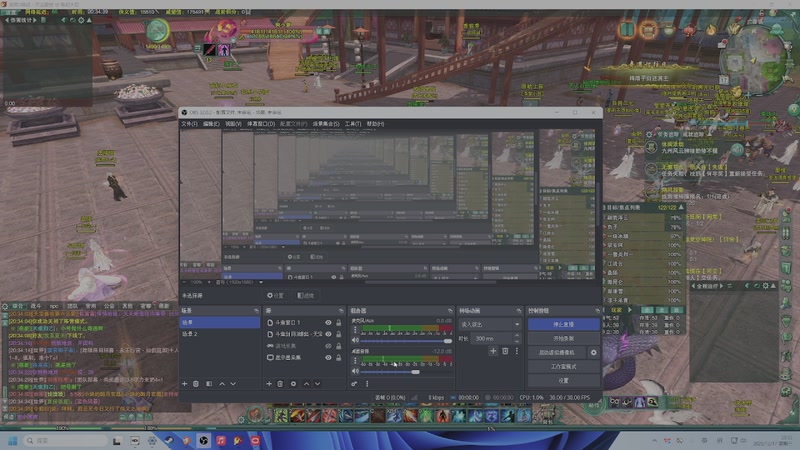Image resolution: width=800 pixels, height=450 pixels.
Task: Pop out the Audio Mixer dock panel
Action: tap(450, 311)
